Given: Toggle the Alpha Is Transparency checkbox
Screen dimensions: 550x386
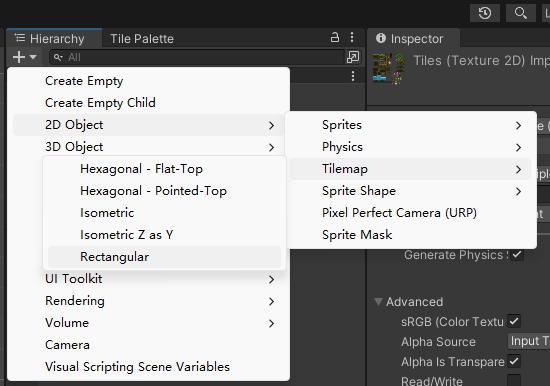Looking at the screenshot, I should [514, 361].
